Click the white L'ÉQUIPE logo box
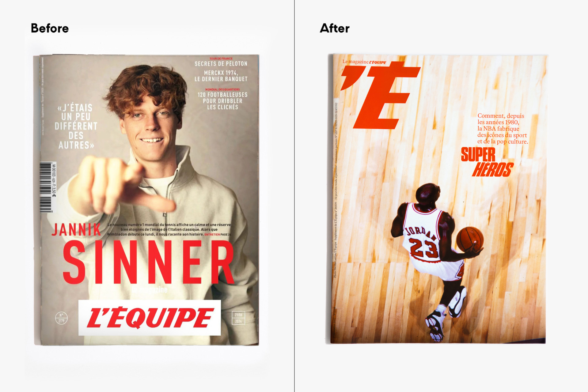Image resolution: width=588 pixels, height=392 pixels. coord(150,318)
